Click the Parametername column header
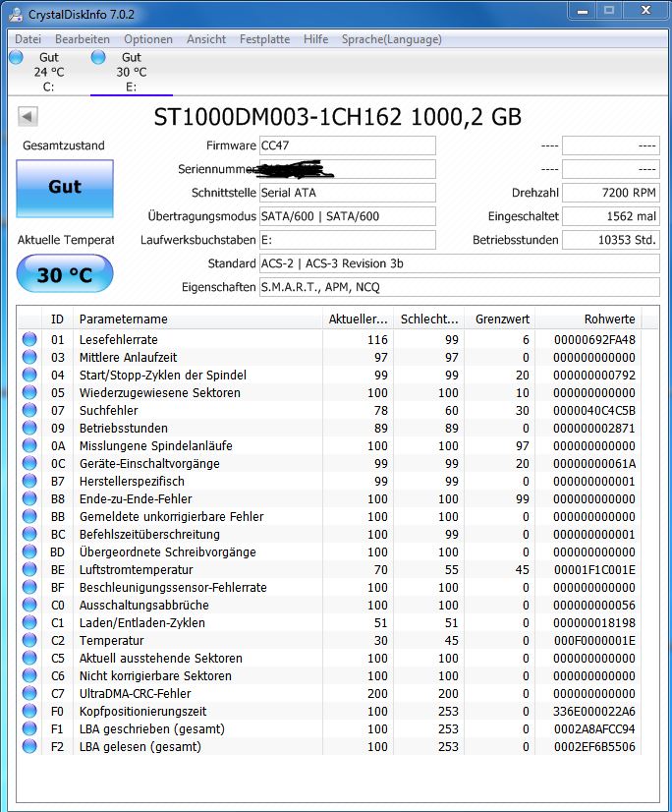Viewport: 672px width, 812px height. pos(198,319)
